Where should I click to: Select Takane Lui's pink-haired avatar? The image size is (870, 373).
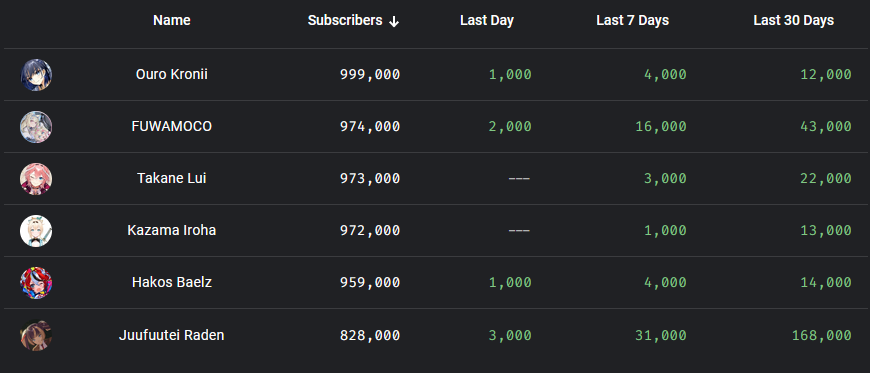pyautogui.click(x=36, y=179)
